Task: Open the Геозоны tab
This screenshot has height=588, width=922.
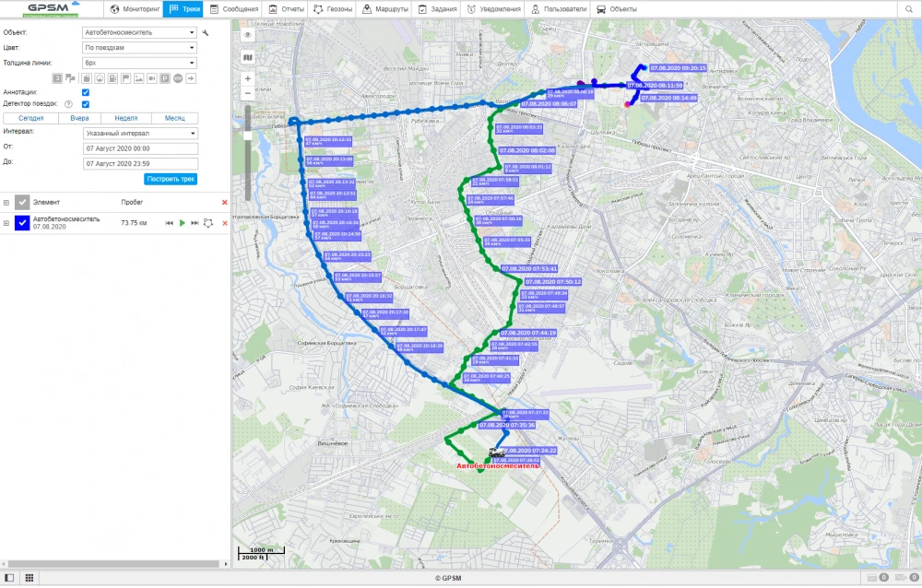Action: point(333,9)
